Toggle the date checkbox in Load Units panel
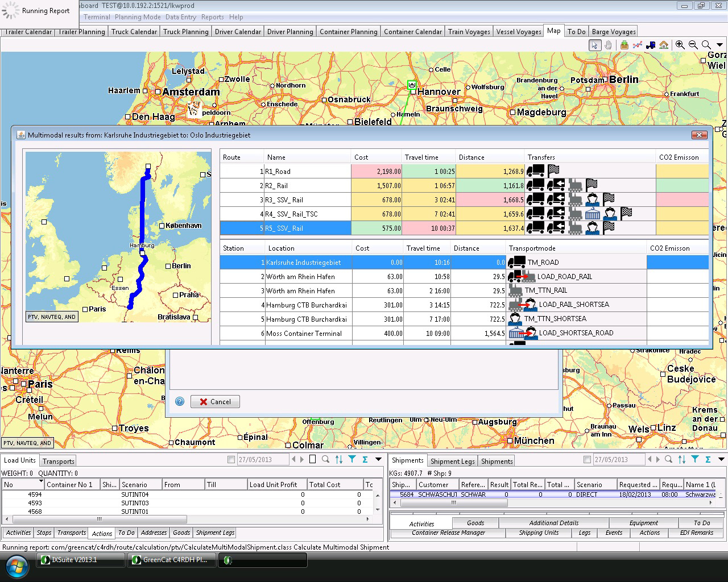 (231, 460)
